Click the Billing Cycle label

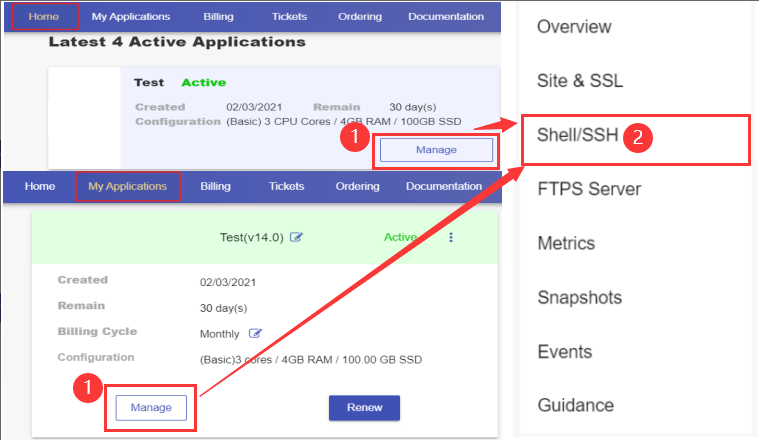tap(97, 332)
